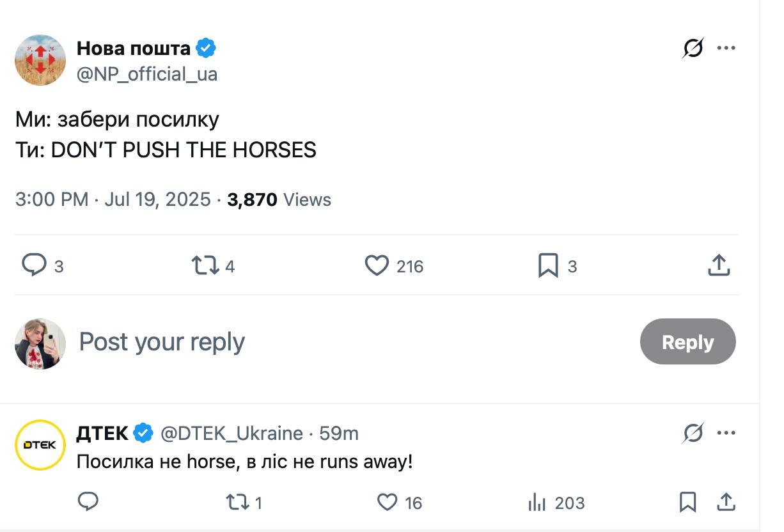Like the ДТЕК reply
The height and width of the screenshot is (532, 784).
click(387, 503)
